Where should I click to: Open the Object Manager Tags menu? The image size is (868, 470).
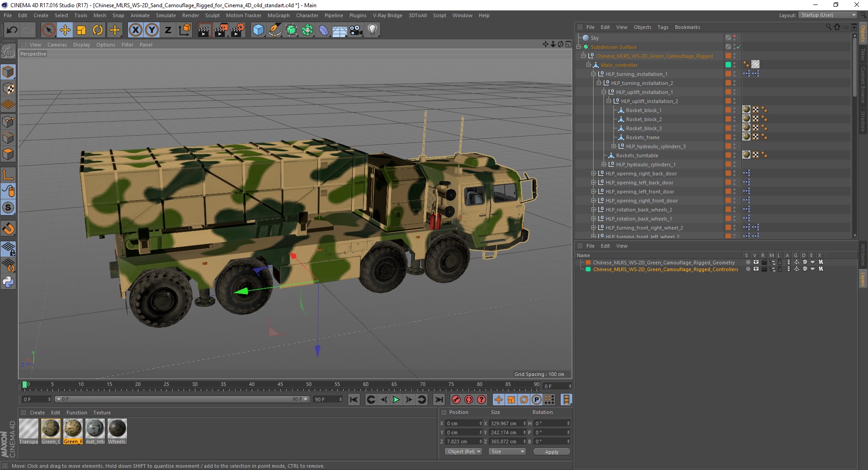[663, 27]
